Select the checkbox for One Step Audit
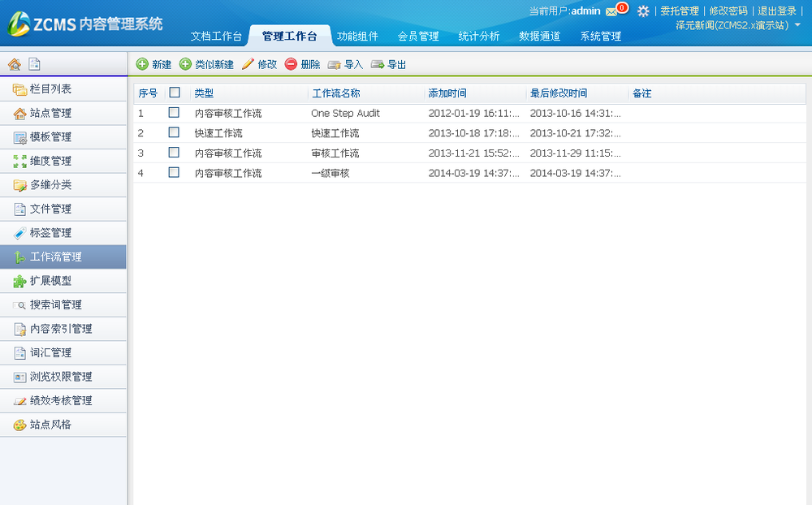This screenshot has height=505, width=812. [174, 113]
